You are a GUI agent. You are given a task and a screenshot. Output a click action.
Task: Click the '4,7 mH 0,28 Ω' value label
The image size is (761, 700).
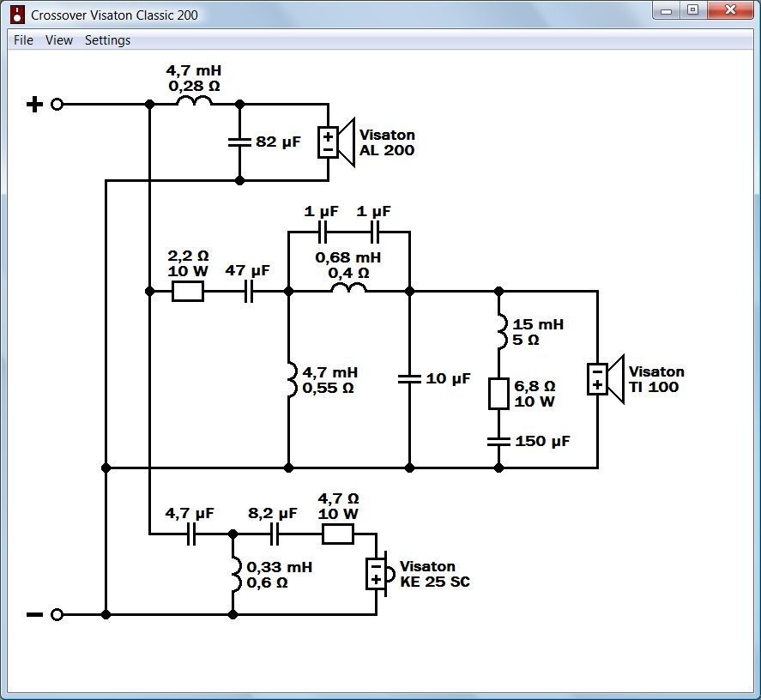pos(194,78)
